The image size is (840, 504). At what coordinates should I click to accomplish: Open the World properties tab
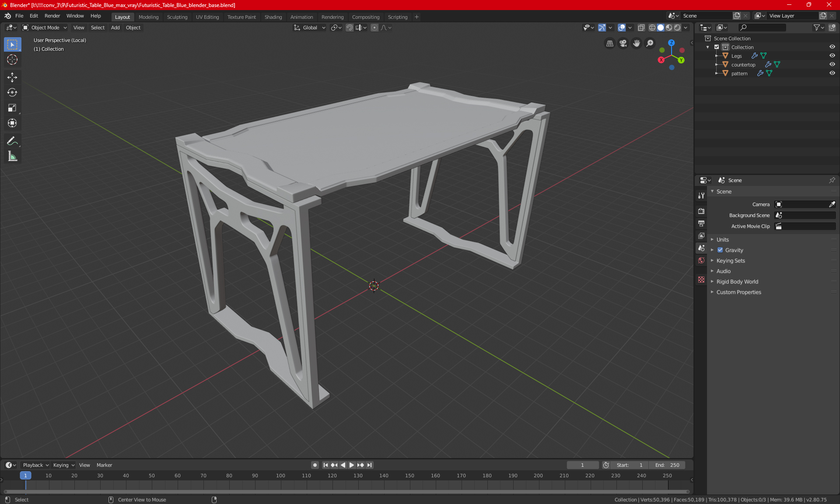coord(701,260)
